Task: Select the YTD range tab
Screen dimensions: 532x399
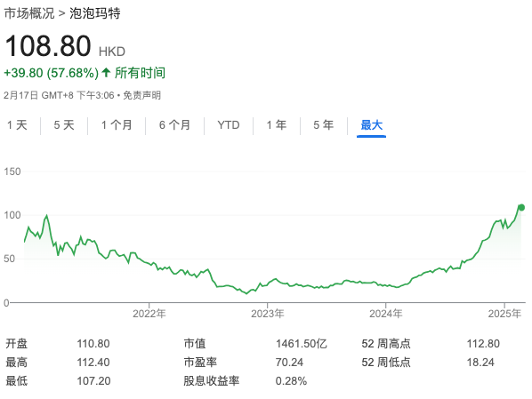Action: point(229,125)
